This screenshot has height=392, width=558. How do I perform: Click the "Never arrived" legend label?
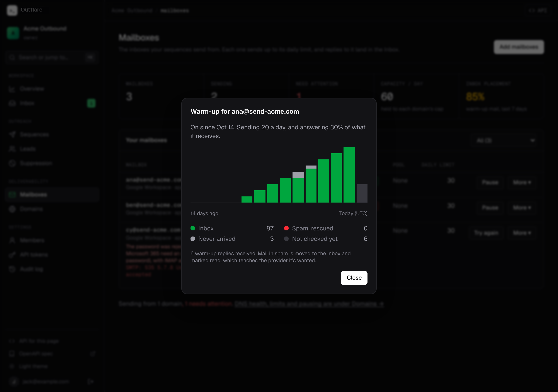click(x=217, y=239)
